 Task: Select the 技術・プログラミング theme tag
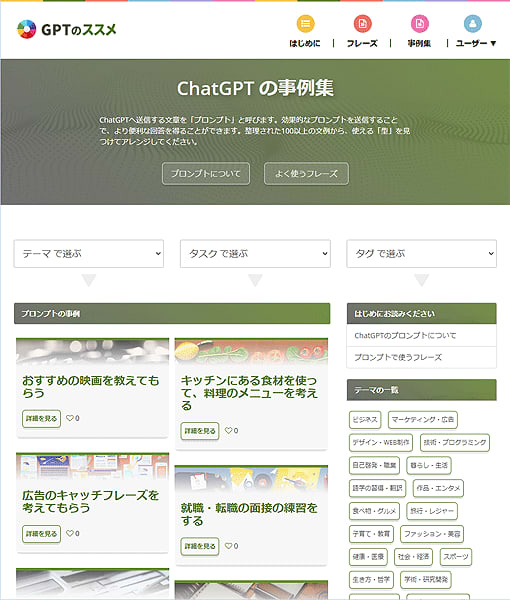455,442
